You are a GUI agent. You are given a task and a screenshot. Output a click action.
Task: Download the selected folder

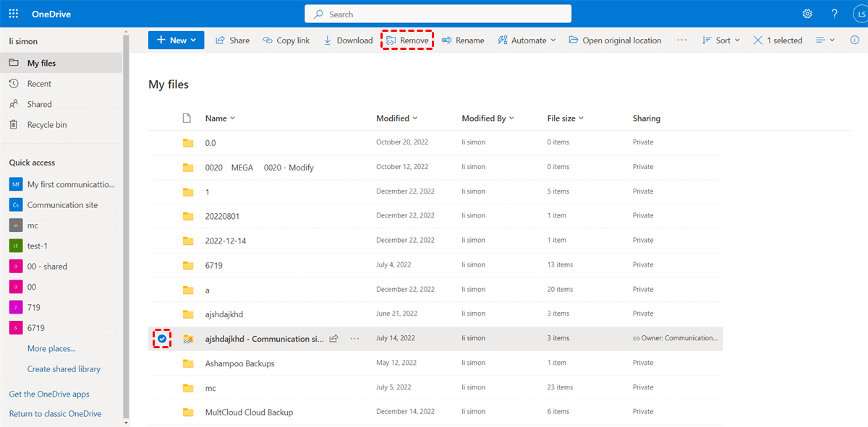(348, 40)
